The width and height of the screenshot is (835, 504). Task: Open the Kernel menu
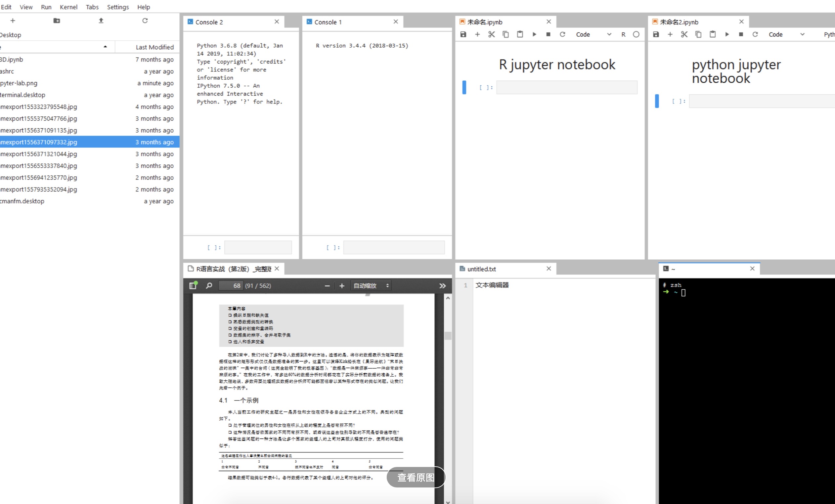[68, 7]
